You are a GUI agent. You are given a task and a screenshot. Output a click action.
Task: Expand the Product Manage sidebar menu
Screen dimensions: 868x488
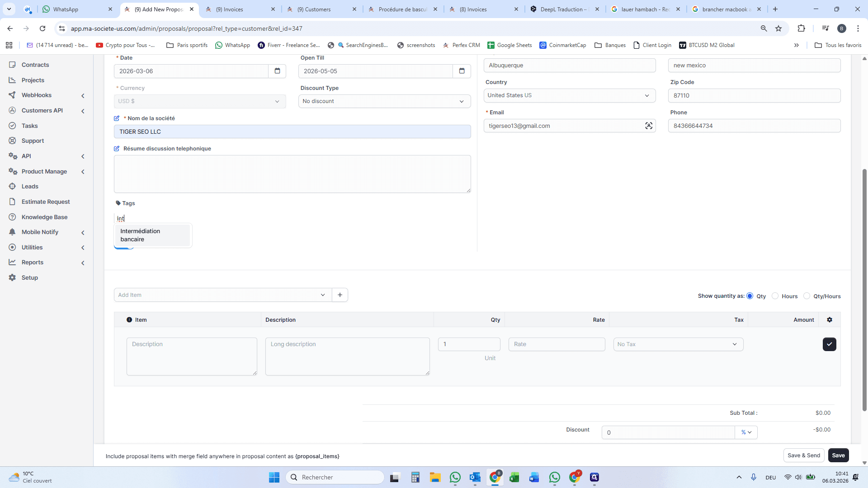(83, 172)
